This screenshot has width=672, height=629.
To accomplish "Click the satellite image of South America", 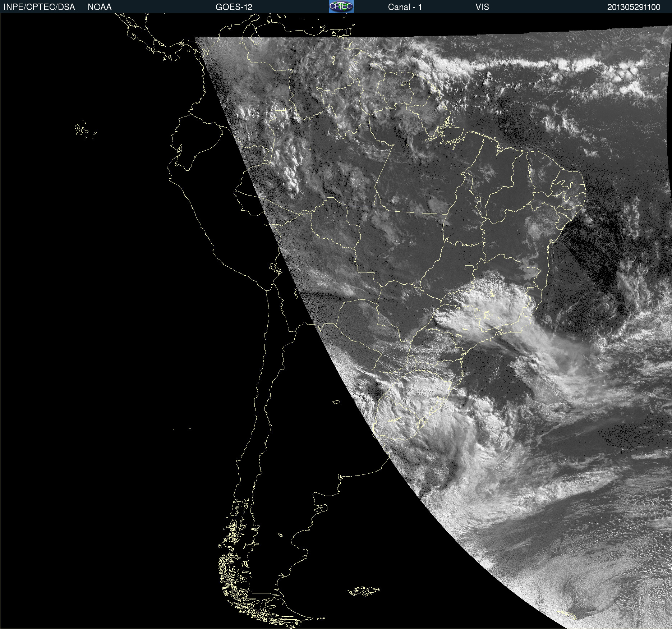I will pyautogui.click(x=336, y=321).
